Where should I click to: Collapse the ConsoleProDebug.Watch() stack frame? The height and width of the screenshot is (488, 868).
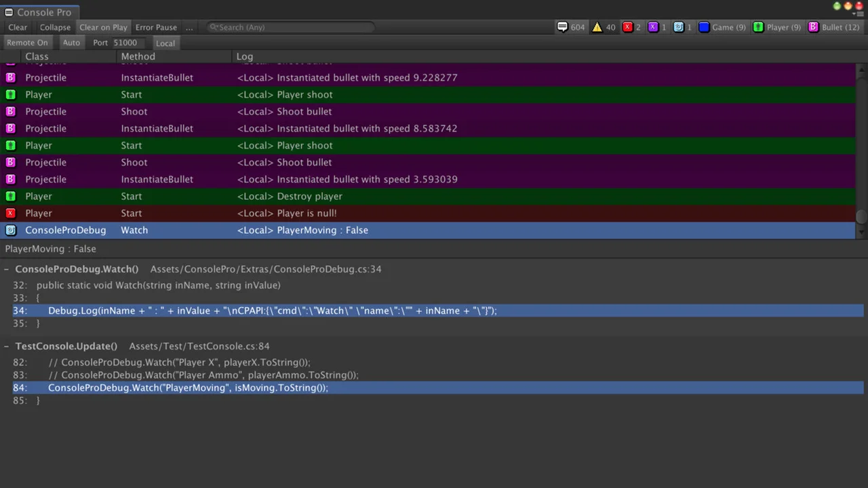click(x=7, y=269)
